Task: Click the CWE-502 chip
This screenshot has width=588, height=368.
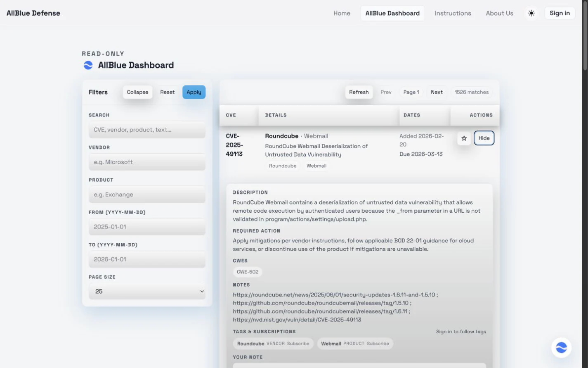Action: pyautogui.click(x=248, y=272)
